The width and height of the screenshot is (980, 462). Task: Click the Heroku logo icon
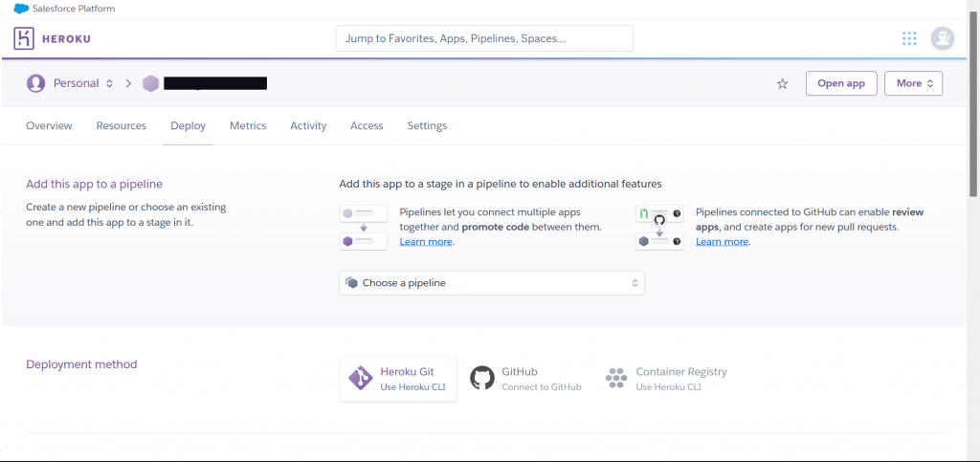point(24,38)
